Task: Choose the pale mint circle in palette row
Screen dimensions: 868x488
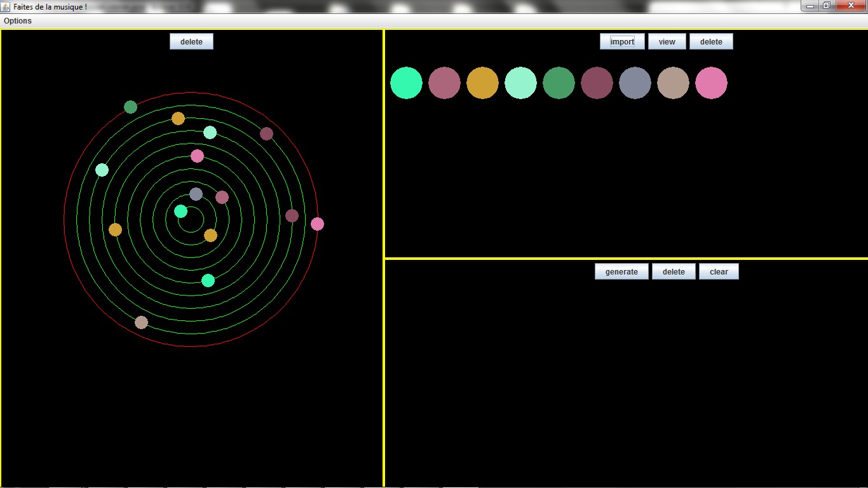Action: 520,83
